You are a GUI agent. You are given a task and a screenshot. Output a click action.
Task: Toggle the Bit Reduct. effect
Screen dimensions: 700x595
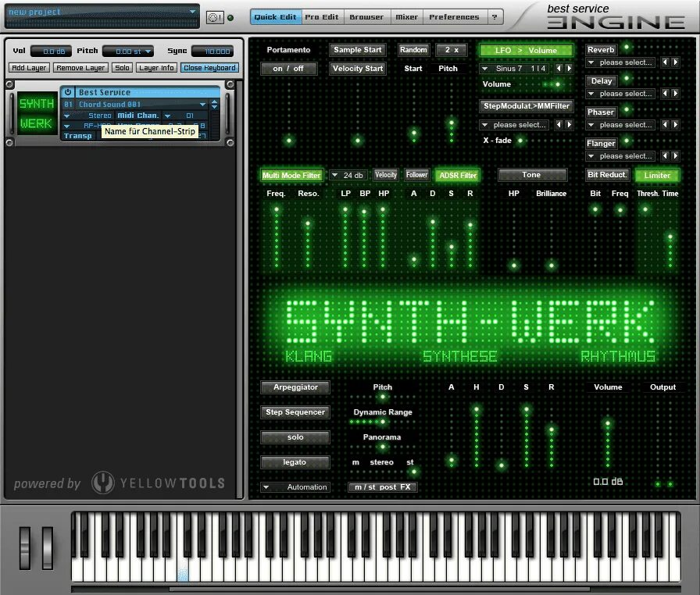click(607, 175)
